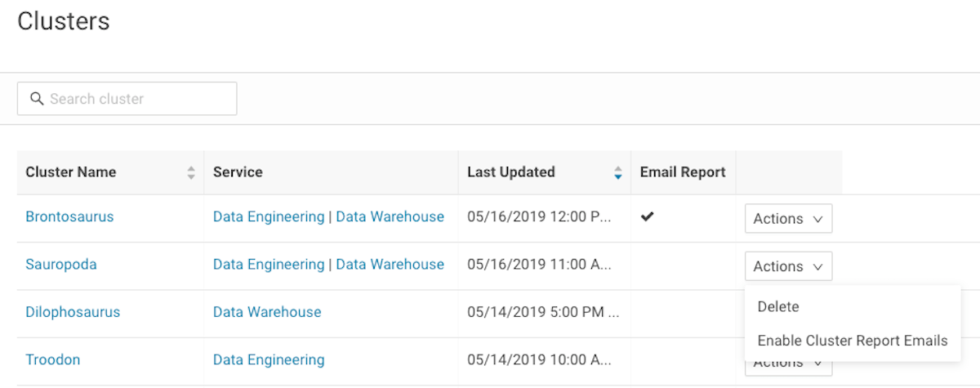Select Delete from the Actions menu
Viewport: 980px width, 388px height.
point(778,307)
